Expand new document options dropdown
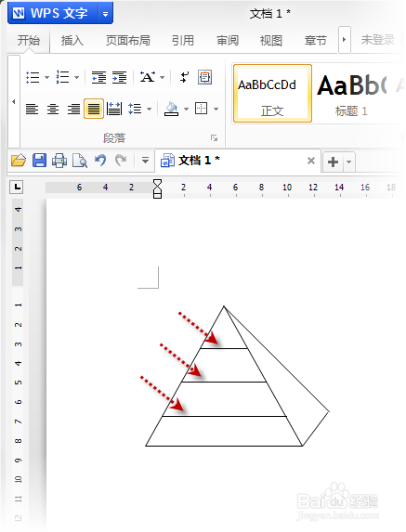Image resolution: width=406 pixels, height=532 pixels. (349, 162)
